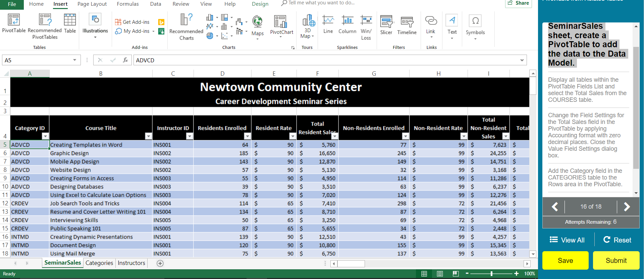This screenshot has height=279, width=644.
Task: Open the Category ID filter dropdown
Action: pyautogui.click(x=45, y=136)
